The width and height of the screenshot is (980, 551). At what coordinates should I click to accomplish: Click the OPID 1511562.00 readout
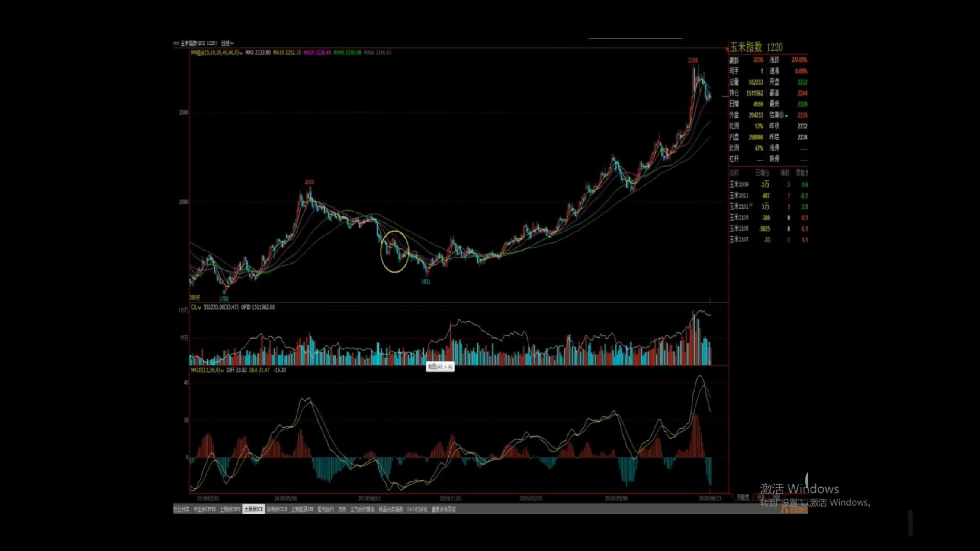click(258, 308)
